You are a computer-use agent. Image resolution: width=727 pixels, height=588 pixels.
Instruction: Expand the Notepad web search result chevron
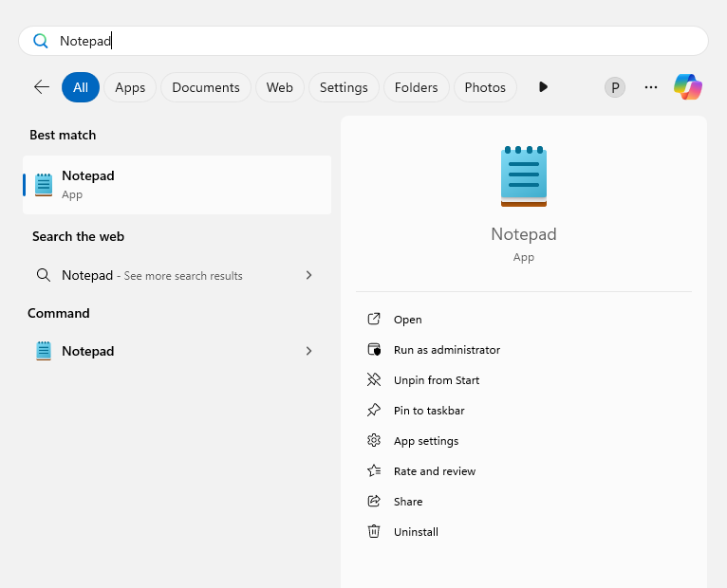308,275
